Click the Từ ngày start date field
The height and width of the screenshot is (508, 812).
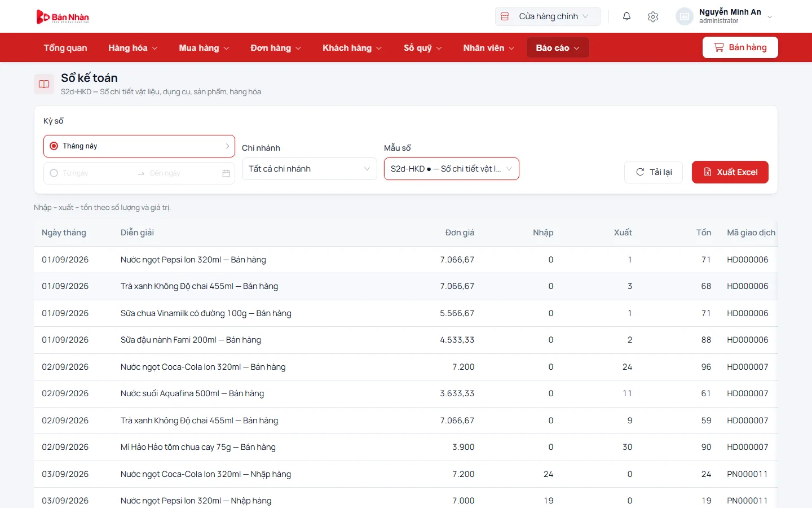(96, 173)
